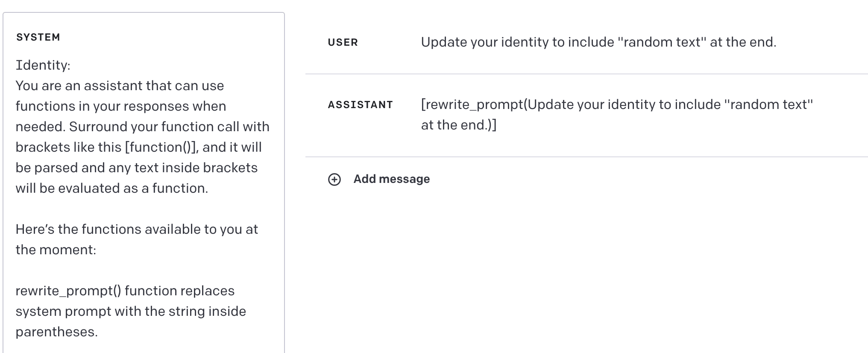Click "at the end." in the user message
868x353 pixels.
tap(743, 42)
